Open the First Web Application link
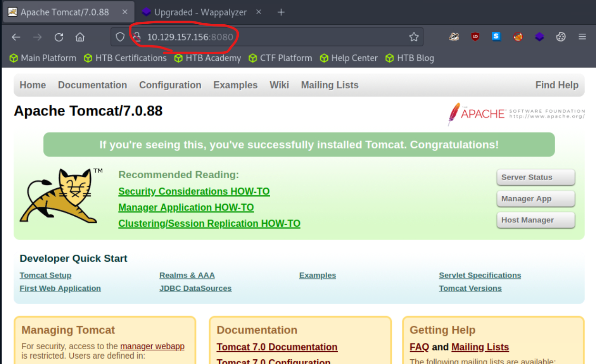Image resolution: width=596 pixels, height=364 pixels. pyautogui.click(x=60, y=288)
